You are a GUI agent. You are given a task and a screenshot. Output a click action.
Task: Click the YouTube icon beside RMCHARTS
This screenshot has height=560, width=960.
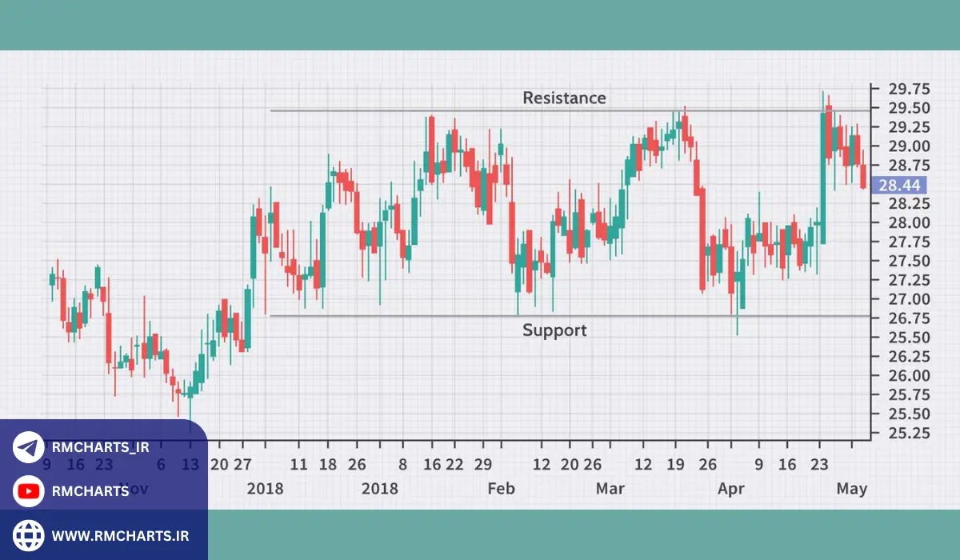pyautogui.click(x=26, y=492)
